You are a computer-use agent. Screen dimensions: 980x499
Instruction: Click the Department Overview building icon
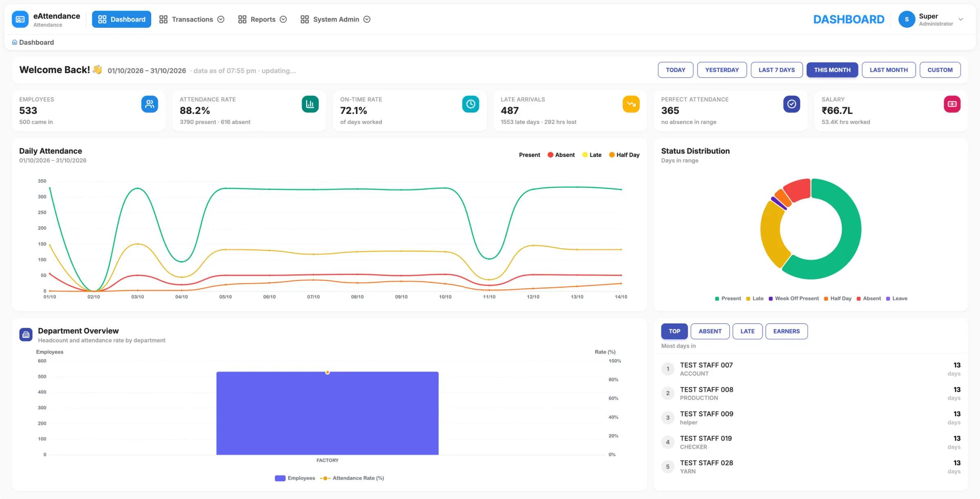click(x=26, y=335)
